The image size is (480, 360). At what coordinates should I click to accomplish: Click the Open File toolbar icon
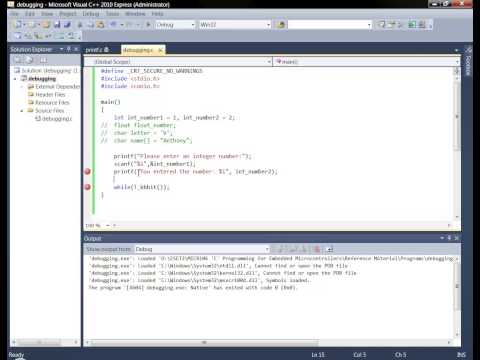pyautogui.click(x=46, y=24)
